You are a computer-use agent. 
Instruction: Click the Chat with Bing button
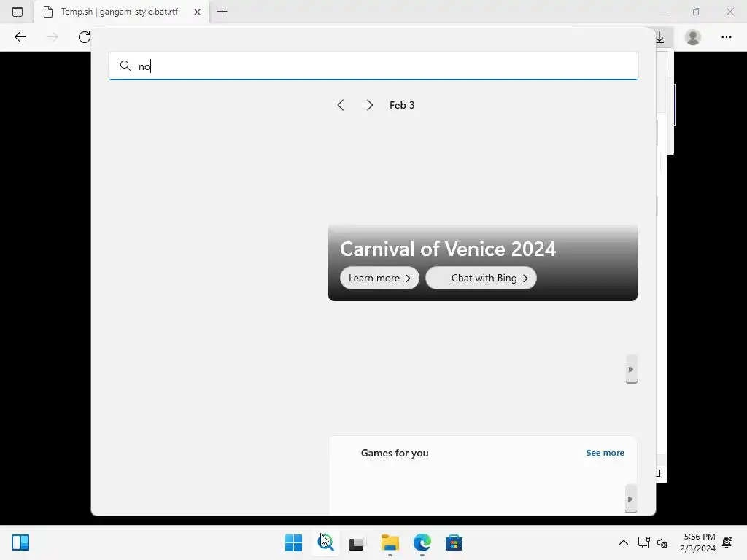tap(481, 278)
